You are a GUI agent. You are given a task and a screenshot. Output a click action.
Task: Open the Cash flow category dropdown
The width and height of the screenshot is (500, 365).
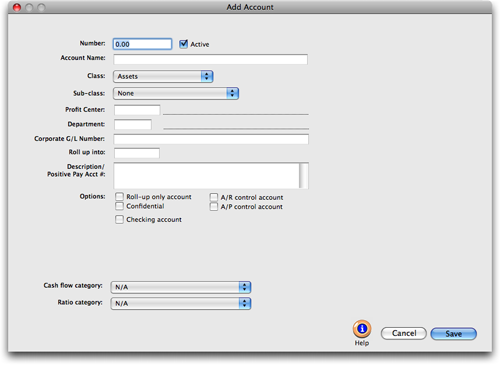[x=181, y=287]
